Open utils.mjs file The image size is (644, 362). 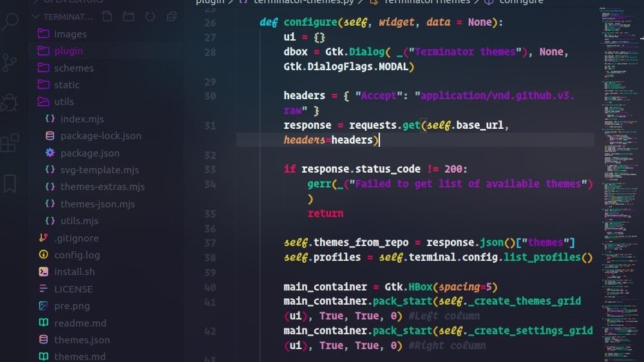tap(79, 221)
